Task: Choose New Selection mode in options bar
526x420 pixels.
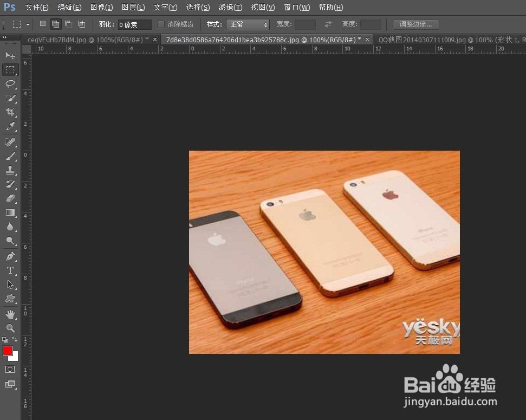Action: pyautogui.click(x=43, y=24)
